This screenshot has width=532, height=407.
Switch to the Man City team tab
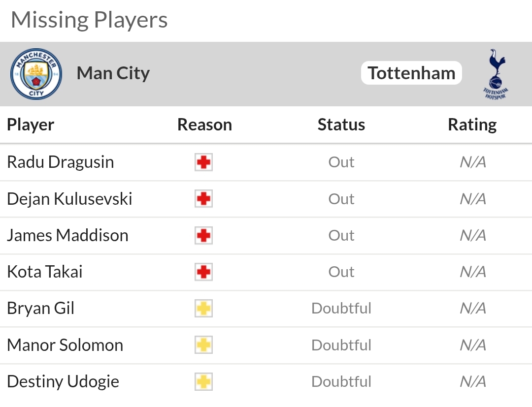coord(113,73)
